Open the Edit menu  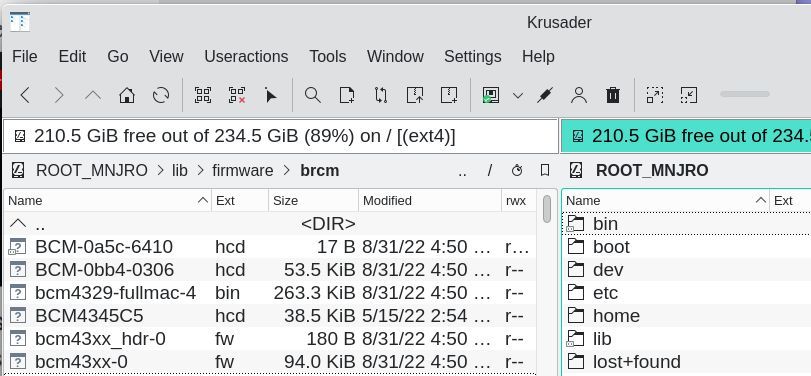click(72, 56)
